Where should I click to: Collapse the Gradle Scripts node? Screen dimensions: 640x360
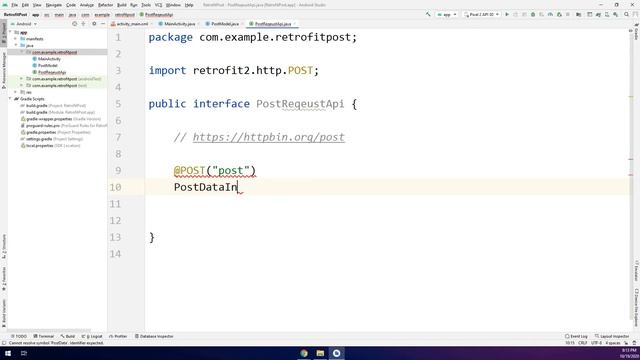[x=11, y=99]
